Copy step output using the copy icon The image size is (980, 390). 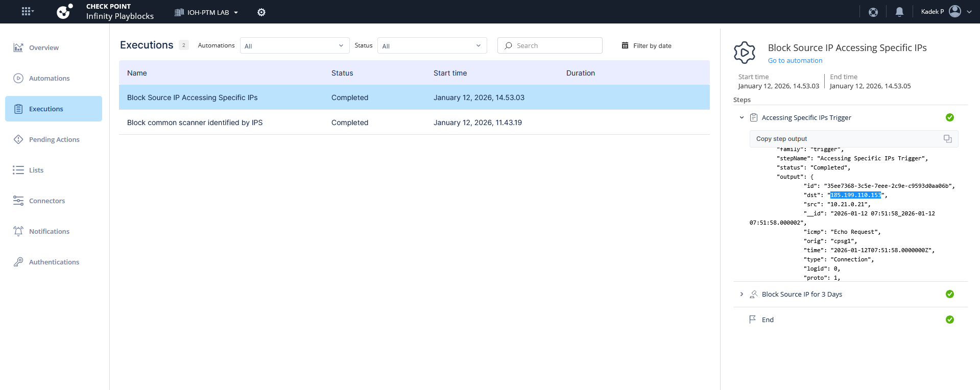click(947, 139)
